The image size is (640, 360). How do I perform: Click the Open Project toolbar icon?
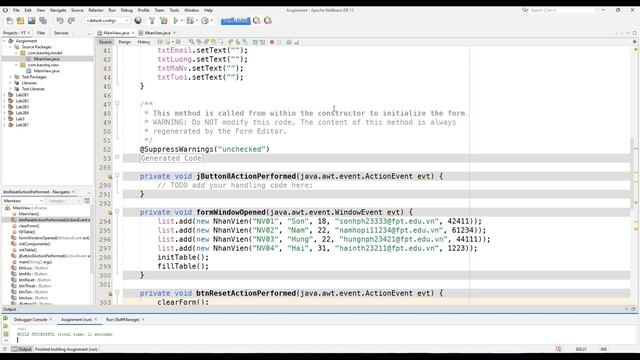[31, 20]
